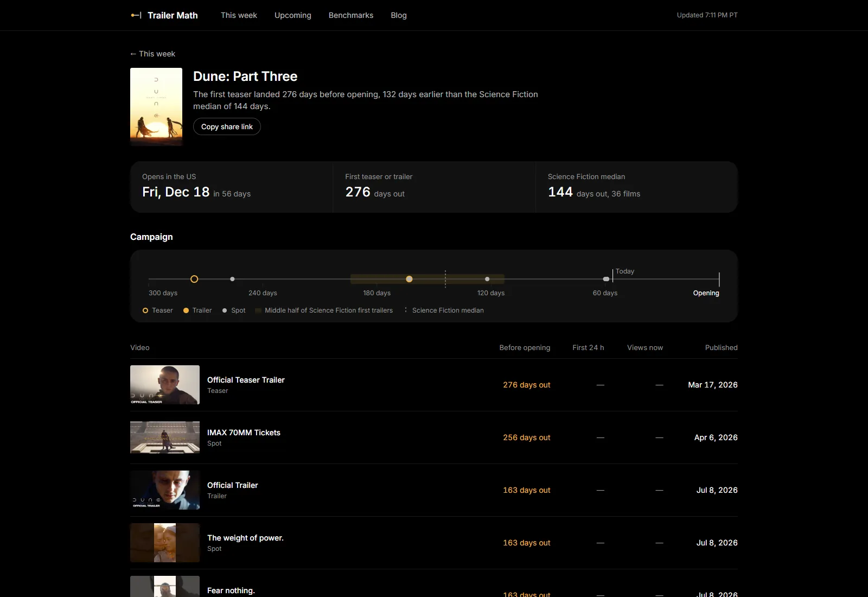Click the Before opening column header

point(525,347)
